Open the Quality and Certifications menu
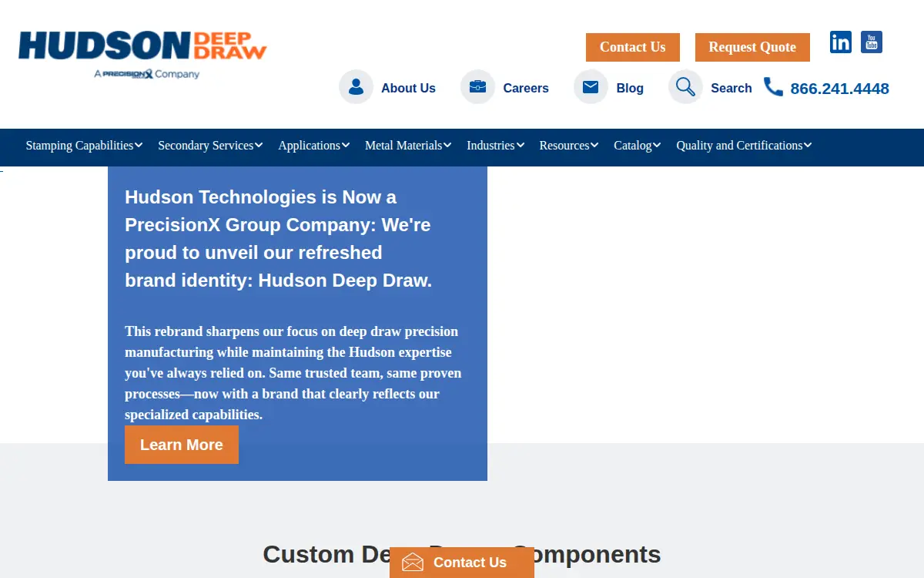Image resolution: width=924 pixels, height=578 pixels. pos(739,145)
